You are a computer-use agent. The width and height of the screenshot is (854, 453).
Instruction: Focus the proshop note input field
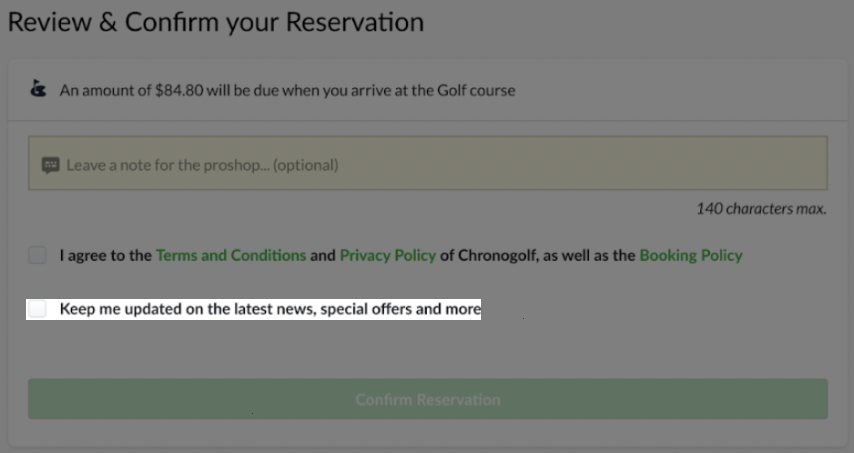[x=428, y=163]
